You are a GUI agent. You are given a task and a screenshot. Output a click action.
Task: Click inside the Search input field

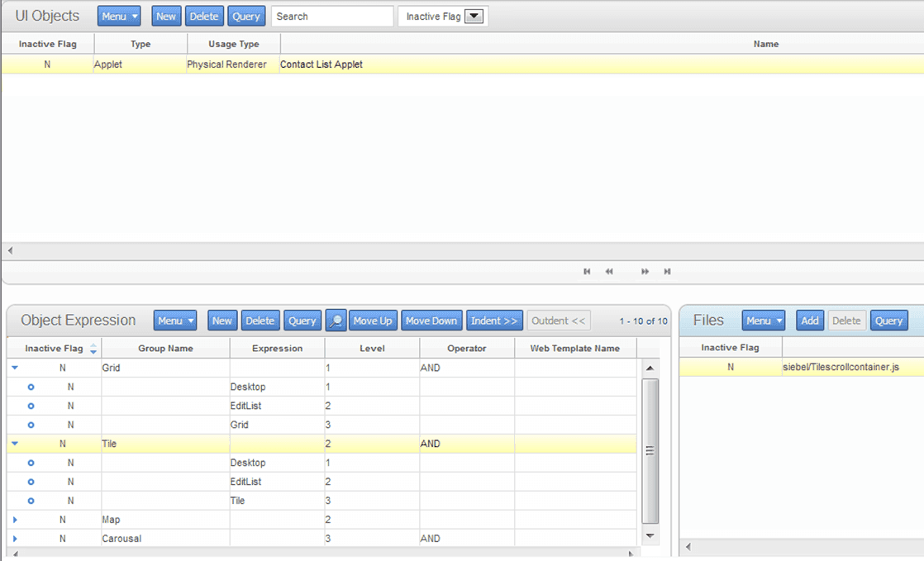331,16
